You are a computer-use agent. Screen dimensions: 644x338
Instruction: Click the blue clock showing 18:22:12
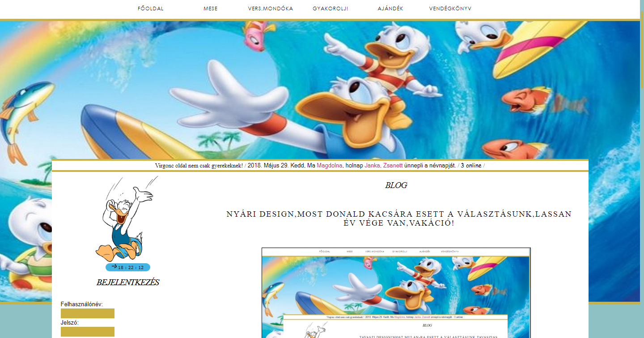[x=128, y=267]
